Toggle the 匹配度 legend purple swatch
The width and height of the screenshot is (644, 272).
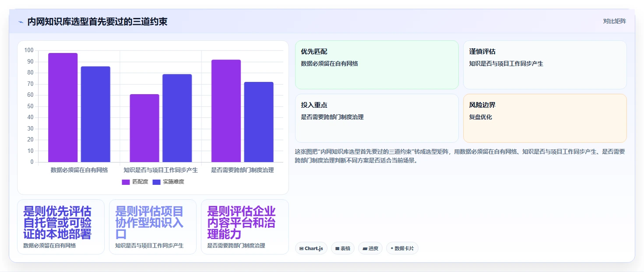(126, 182)
